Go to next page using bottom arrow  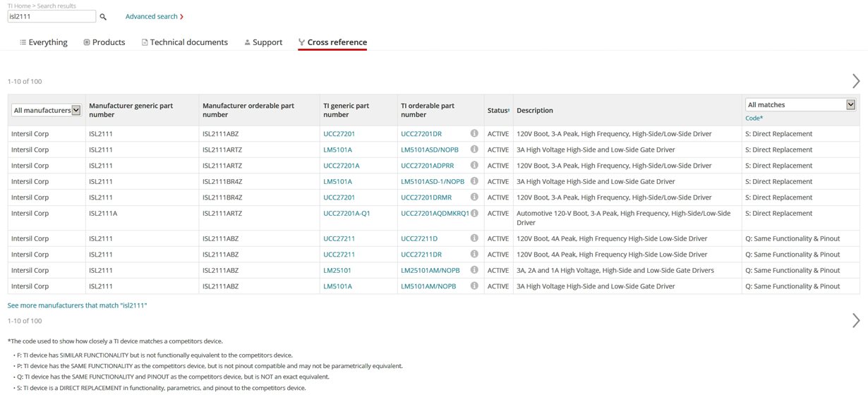click(x=856, y=321)
